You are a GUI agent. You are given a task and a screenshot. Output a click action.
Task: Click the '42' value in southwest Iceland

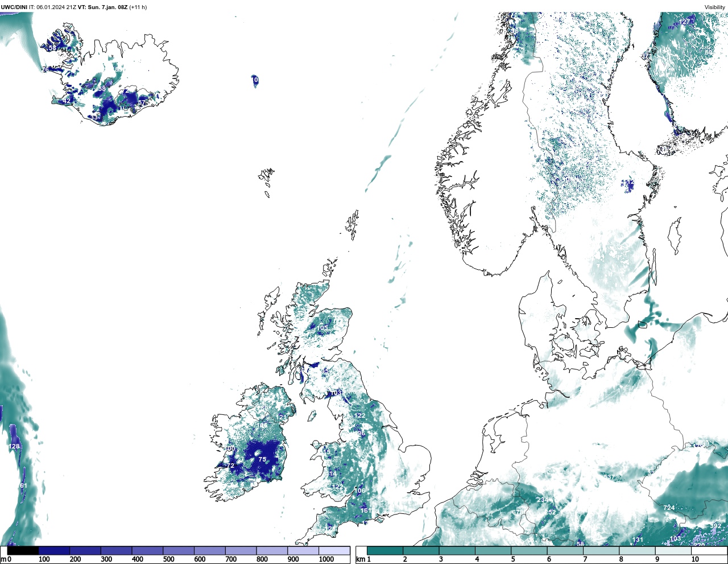pos(67,101)
